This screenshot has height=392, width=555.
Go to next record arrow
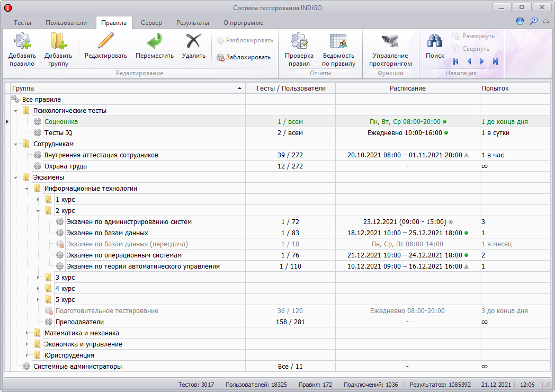click(x=482, y=61)
